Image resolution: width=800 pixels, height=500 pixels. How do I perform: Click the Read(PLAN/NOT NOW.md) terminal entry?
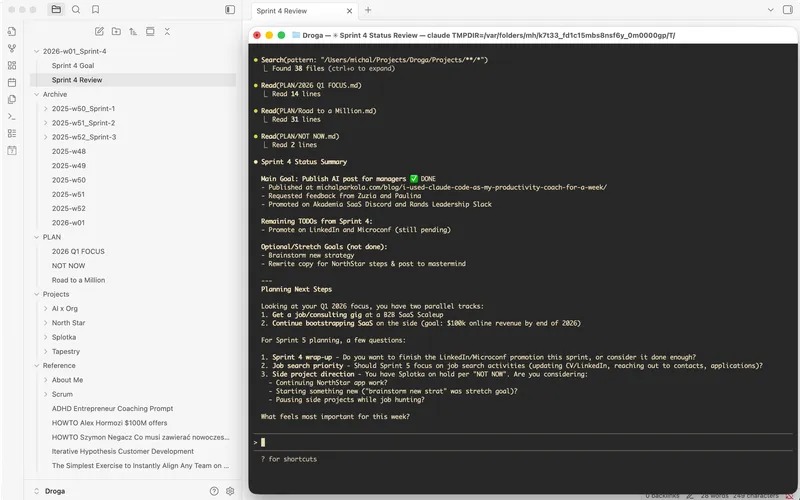coord(300,136)
